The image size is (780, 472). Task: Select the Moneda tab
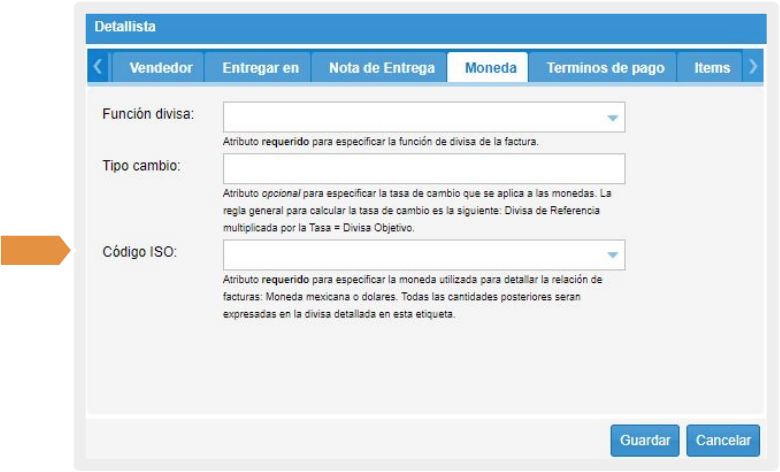point(490,68)
